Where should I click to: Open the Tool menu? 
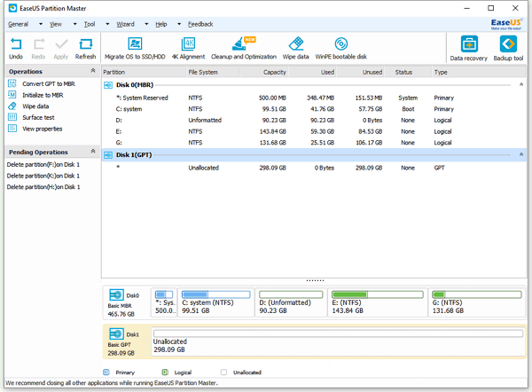click(90, 24)
